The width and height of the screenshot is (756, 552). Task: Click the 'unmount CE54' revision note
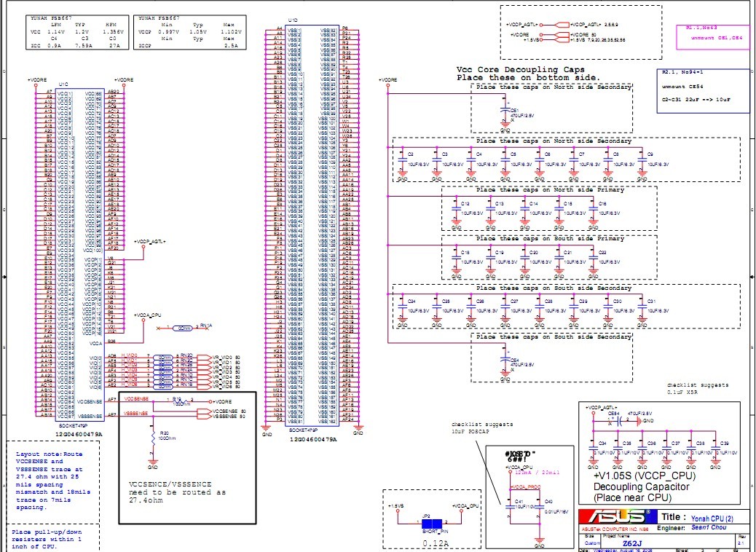(x=682, y=87)
